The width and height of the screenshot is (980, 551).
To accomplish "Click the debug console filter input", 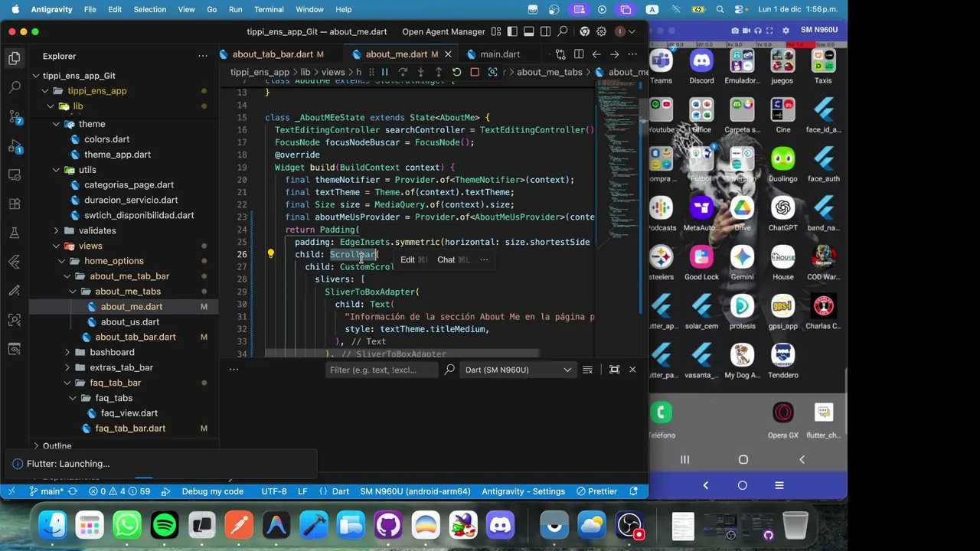I will pyautogui.click(x=381, y=370).
